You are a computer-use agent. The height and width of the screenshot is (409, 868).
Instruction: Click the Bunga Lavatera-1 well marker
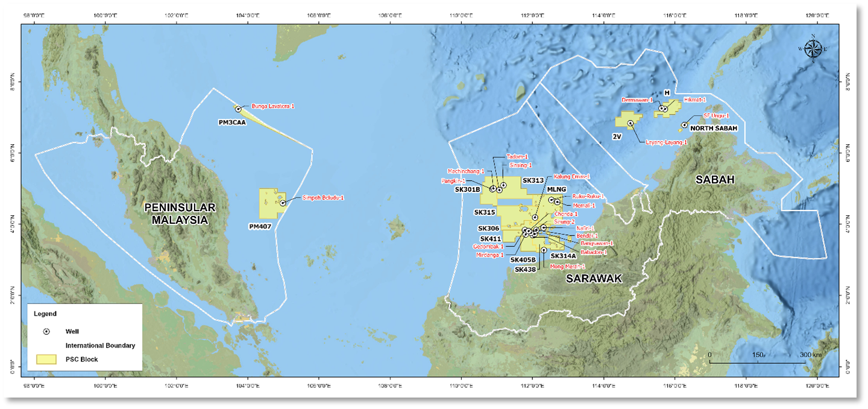pyautogui.click(x=239, y=108)
